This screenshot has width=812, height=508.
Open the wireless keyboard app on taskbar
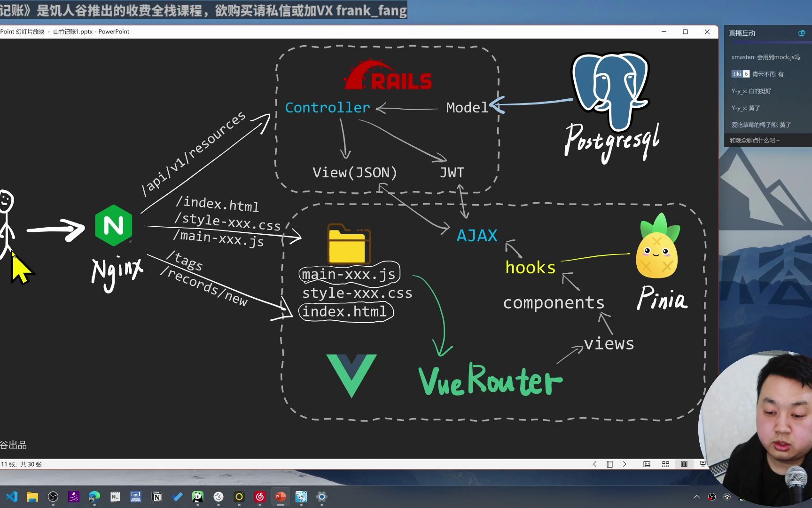[136, 497]
